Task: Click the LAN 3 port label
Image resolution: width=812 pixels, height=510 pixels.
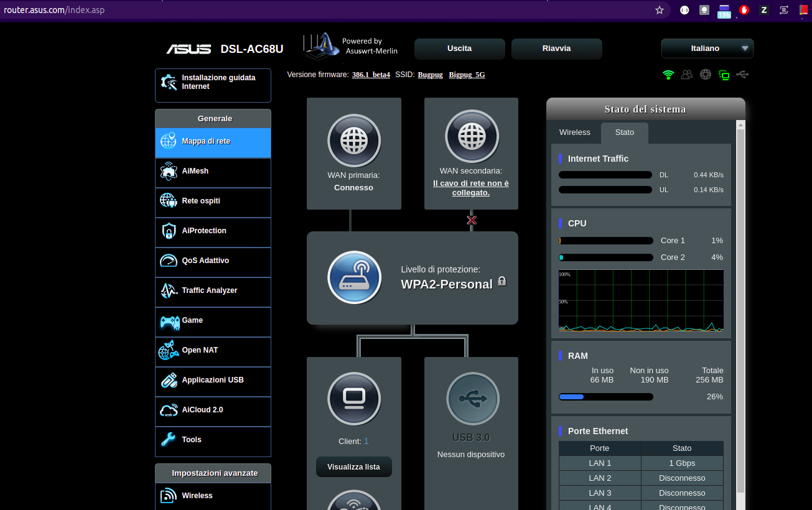Action: pos(600,493)
